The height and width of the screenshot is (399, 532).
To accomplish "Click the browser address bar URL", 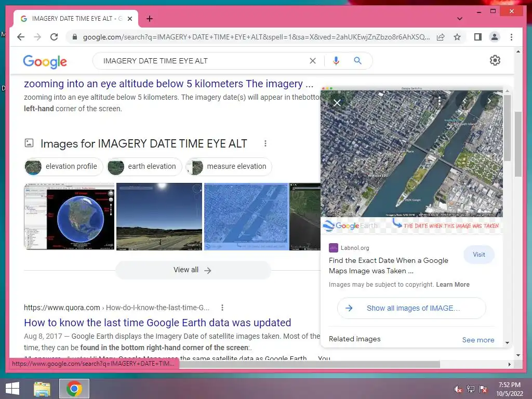I will tap(256, 37).
